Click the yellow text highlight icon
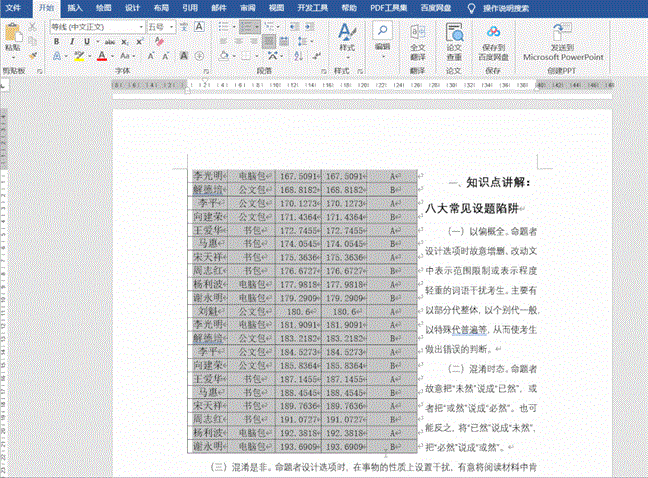This screenshot has height=478, width=648. (x=78, y=56)
